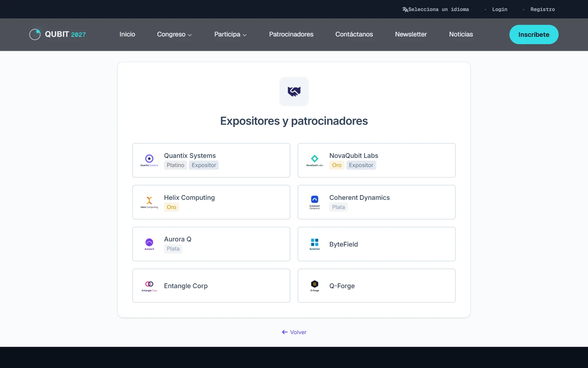Expand the Congreso dropdown menu

pyautogui.click(x=174, y=34)
